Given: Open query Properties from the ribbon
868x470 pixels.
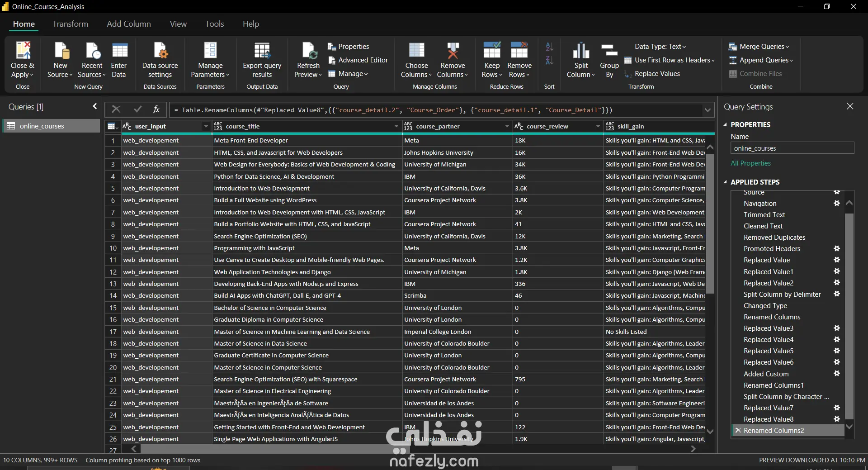Looking at the screenshot, I should [348, 47].
